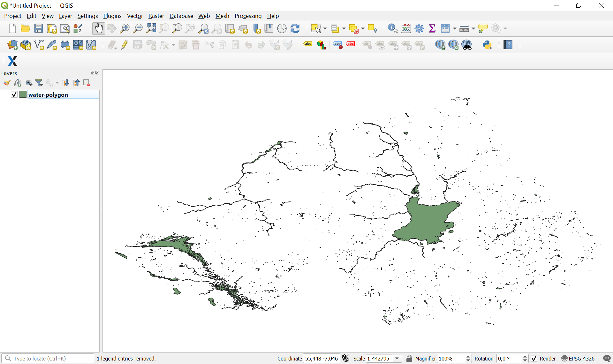Click the Zoom Full extent icon
The width and height of the screenshot is (613, 364).
(x=151, y=28)
